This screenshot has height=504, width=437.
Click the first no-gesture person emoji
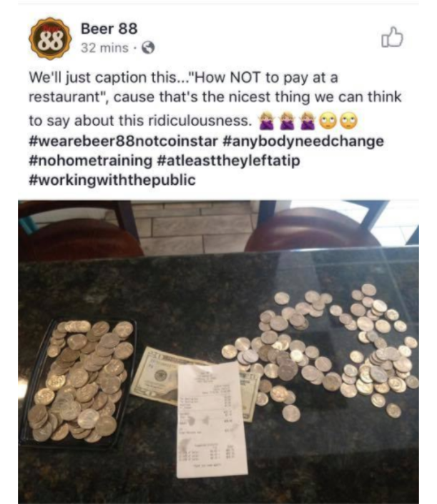coord(267,121)
